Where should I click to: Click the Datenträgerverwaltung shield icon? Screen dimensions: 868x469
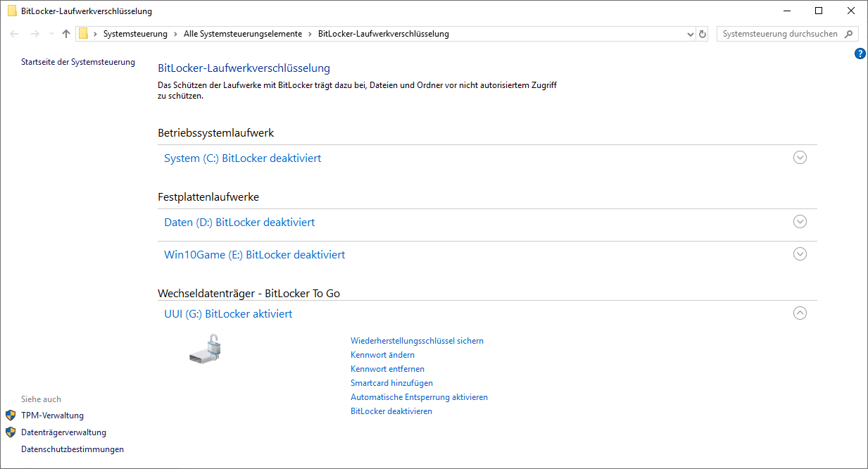[11, 432]
